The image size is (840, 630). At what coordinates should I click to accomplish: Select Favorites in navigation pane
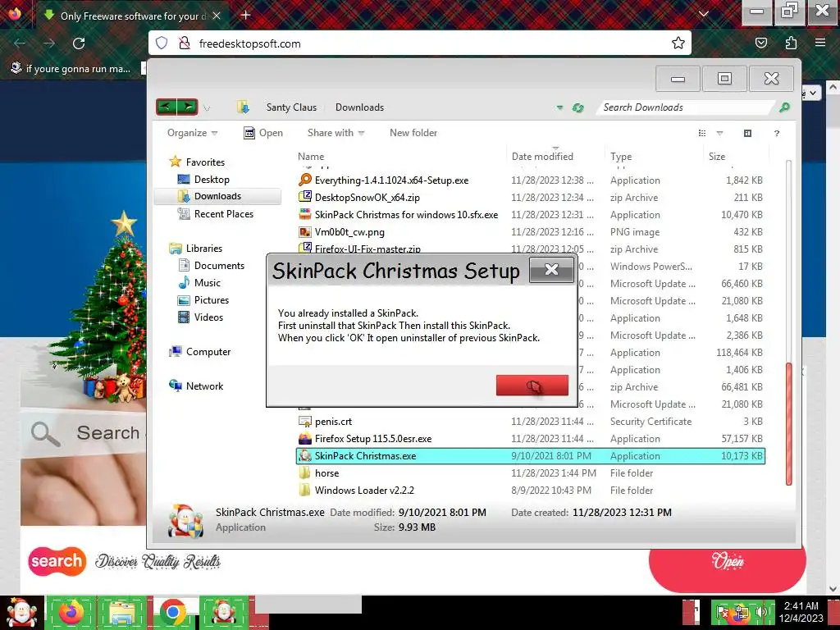197,162
